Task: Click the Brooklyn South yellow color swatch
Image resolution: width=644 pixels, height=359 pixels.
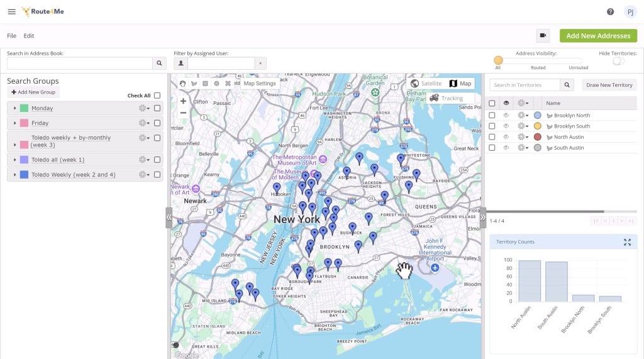Action: click(537, 126)
